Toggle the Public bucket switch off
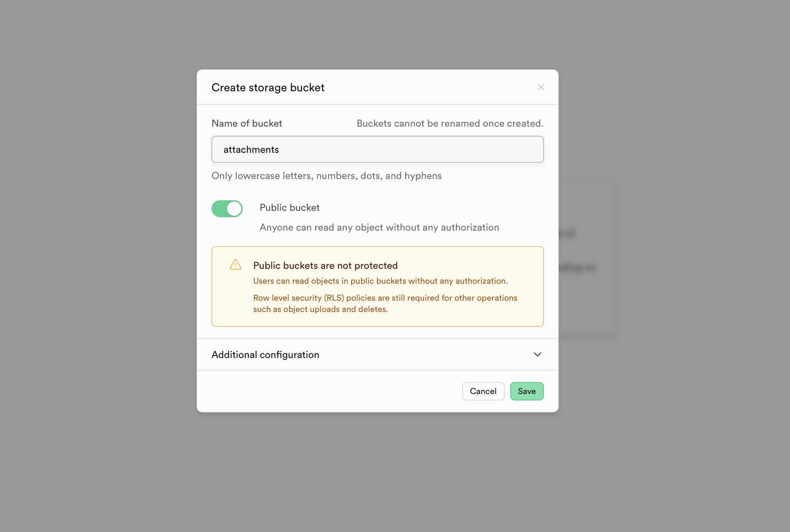This screenshot has height=532, width=790. [x=227, y=209]
